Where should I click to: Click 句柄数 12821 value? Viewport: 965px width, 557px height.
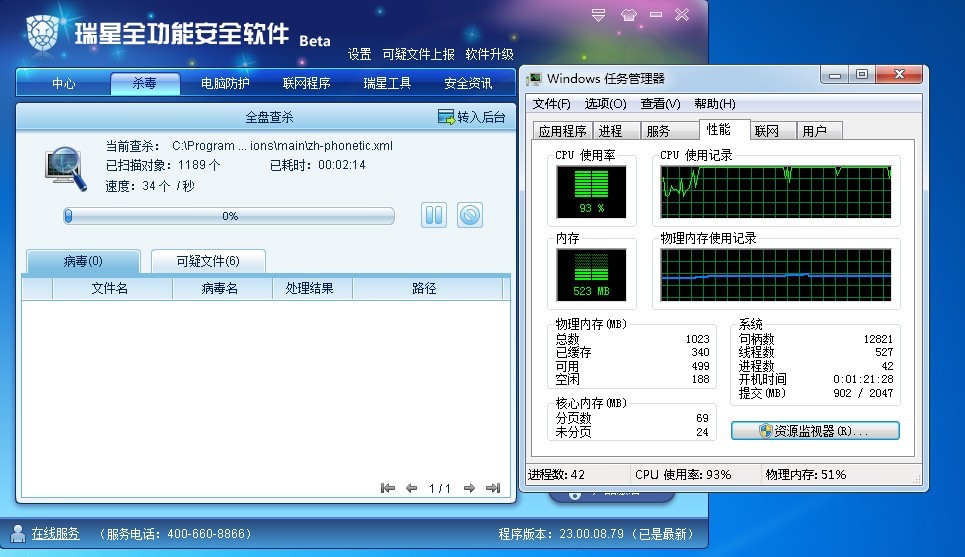(x=878, y=339)
